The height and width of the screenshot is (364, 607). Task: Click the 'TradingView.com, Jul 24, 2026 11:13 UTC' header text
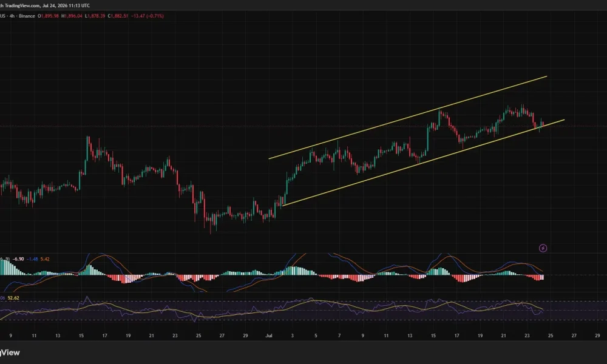(47, 5)
